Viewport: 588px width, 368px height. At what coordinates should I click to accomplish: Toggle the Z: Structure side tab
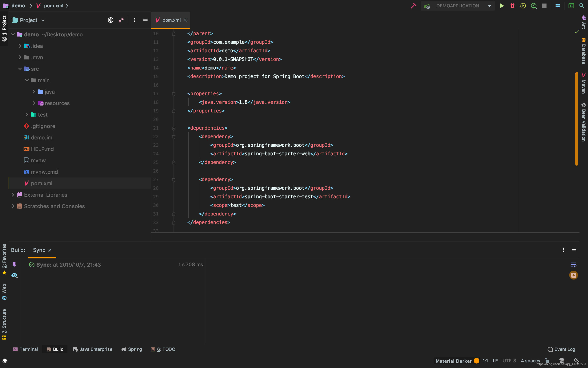pos(4,324)
